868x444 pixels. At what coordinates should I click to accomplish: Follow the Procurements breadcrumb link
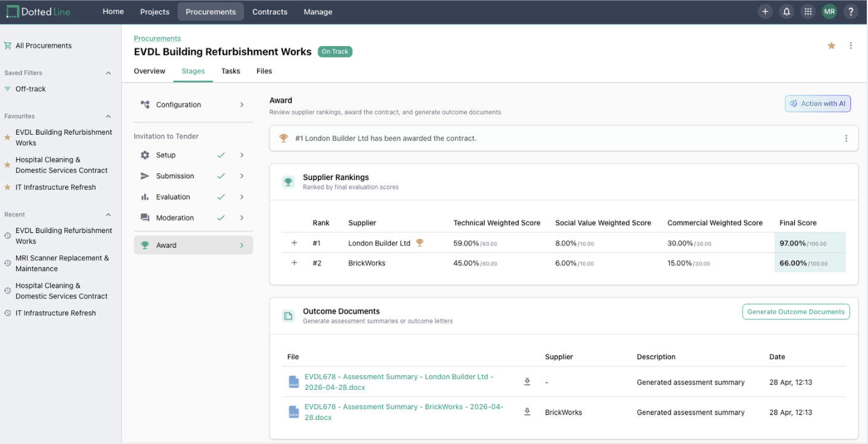click(157, 38)
